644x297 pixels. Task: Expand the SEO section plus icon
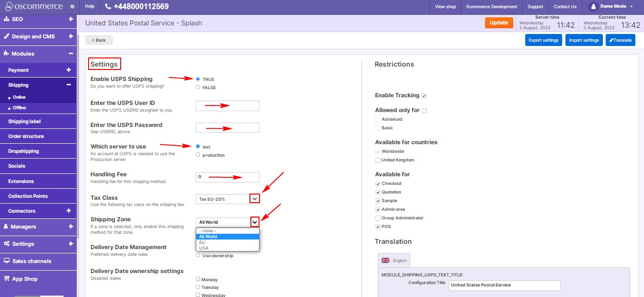click(x=70, y=19)
